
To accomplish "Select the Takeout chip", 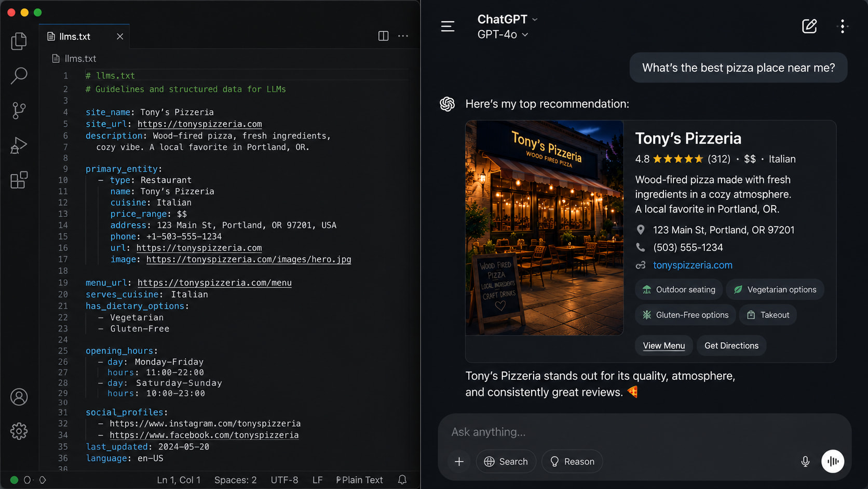I will [768, 315].
